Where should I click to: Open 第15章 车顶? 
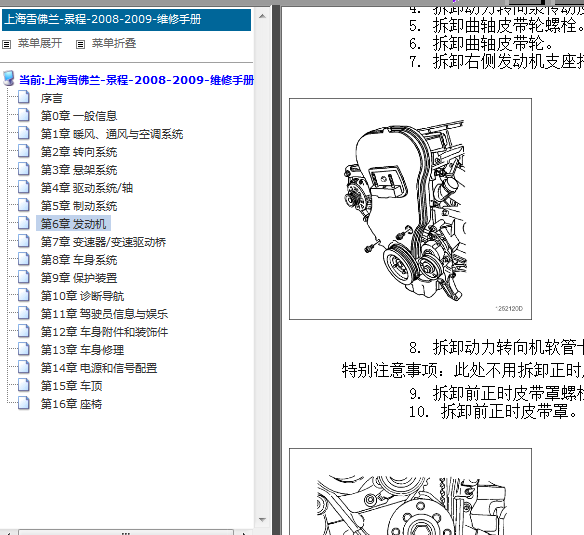[x=72, y=386]
